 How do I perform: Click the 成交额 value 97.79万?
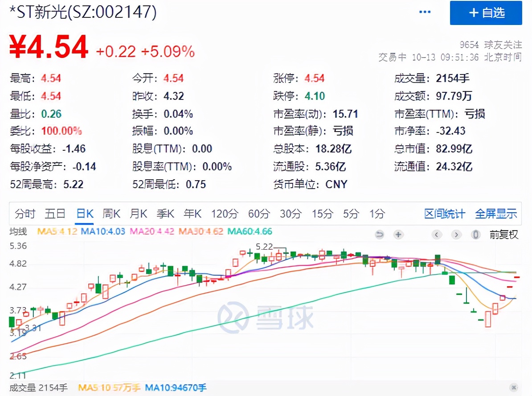coord(454,96)
